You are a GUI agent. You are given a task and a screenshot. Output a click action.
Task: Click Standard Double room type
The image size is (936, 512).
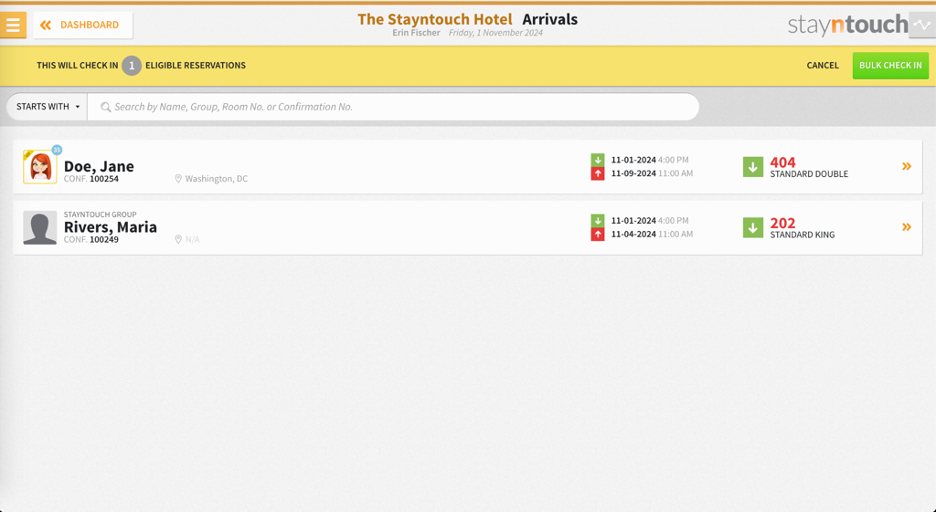809,174
